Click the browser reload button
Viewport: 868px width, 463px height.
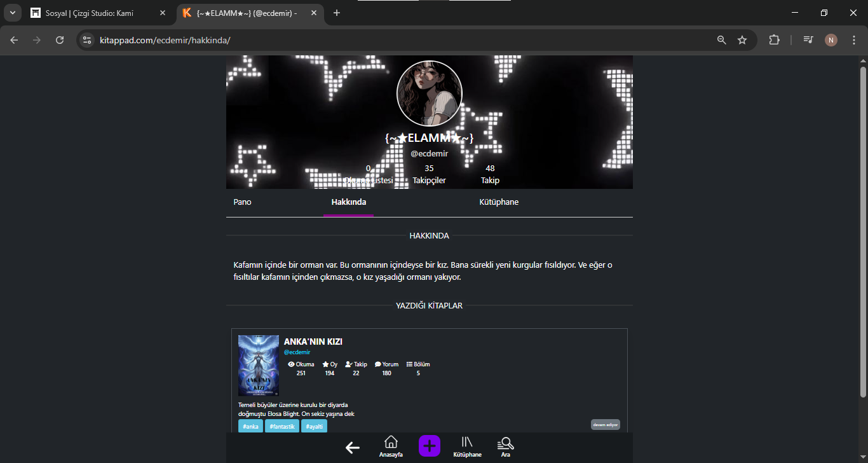pos(60,40)
